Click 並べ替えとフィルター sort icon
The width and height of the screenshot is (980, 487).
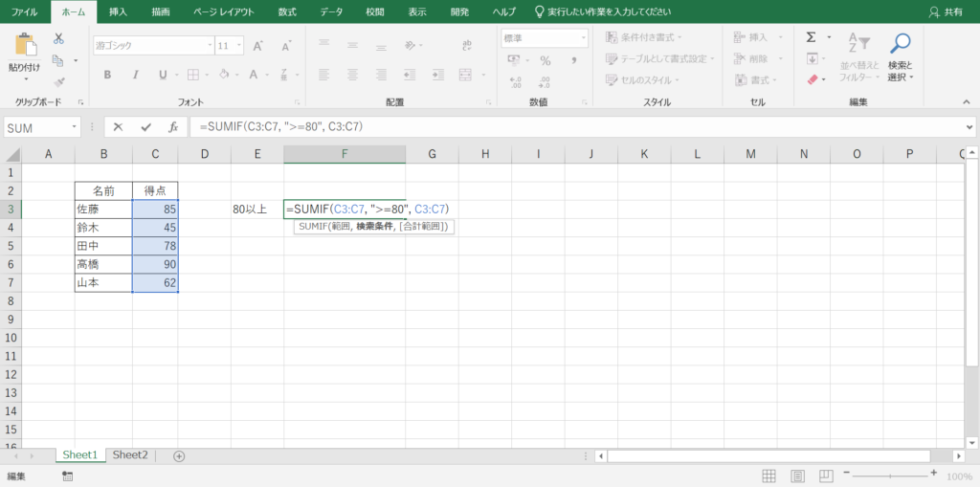click(x=853, y=43)
